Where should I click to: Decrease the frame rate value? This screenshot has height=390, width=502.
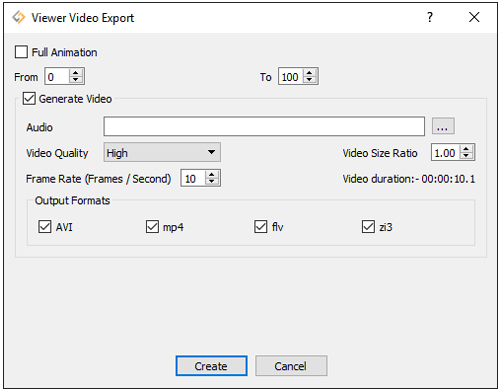212,181
